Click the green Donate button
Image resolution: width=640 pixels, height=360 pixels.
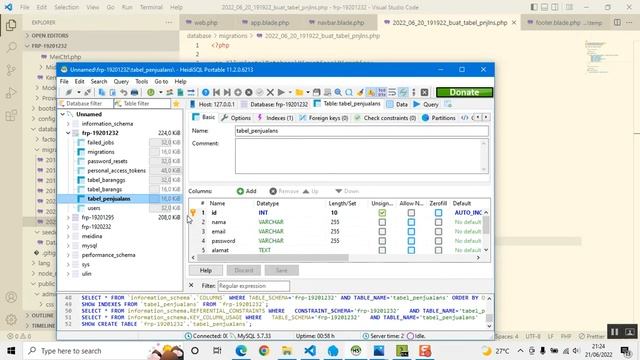pos(464,92)
